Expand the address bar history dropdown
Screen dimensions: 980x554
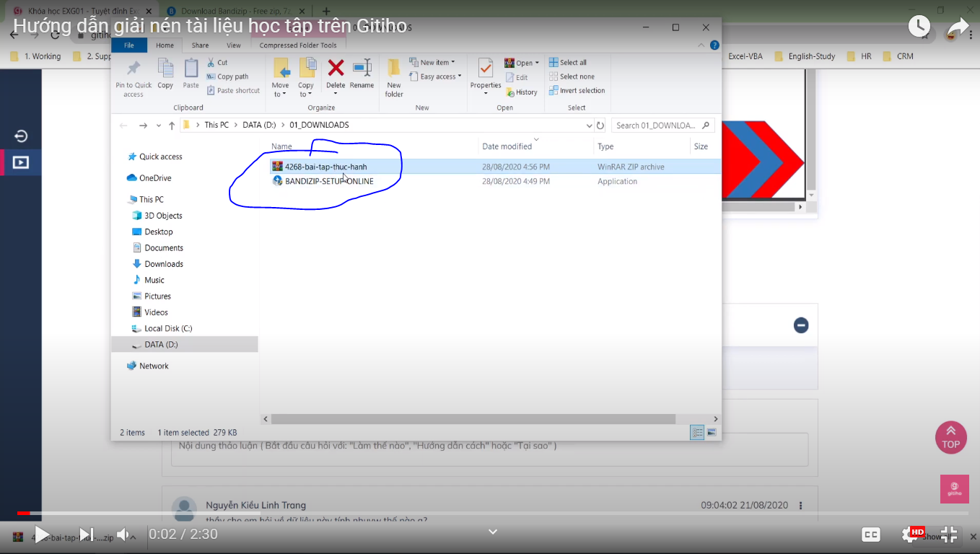(589, 126)
